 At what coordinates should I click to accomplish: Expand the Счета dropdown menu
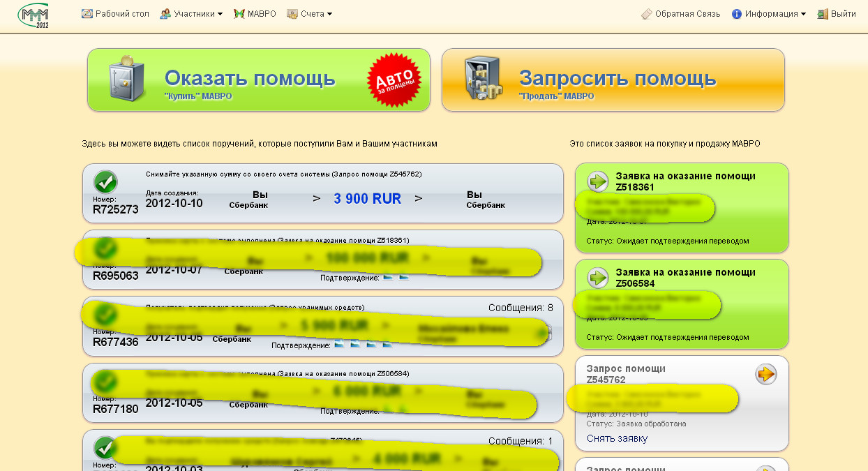(317, 14)
